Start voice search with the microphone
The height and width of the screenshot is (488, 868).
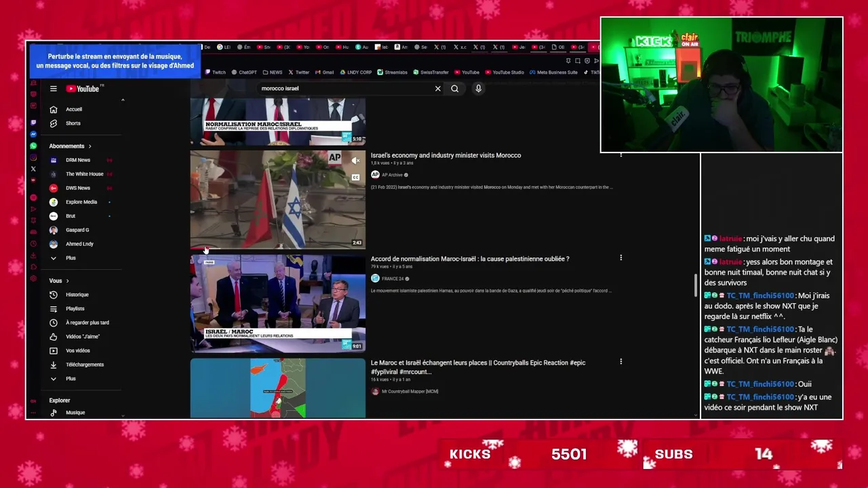click(478, 88)
